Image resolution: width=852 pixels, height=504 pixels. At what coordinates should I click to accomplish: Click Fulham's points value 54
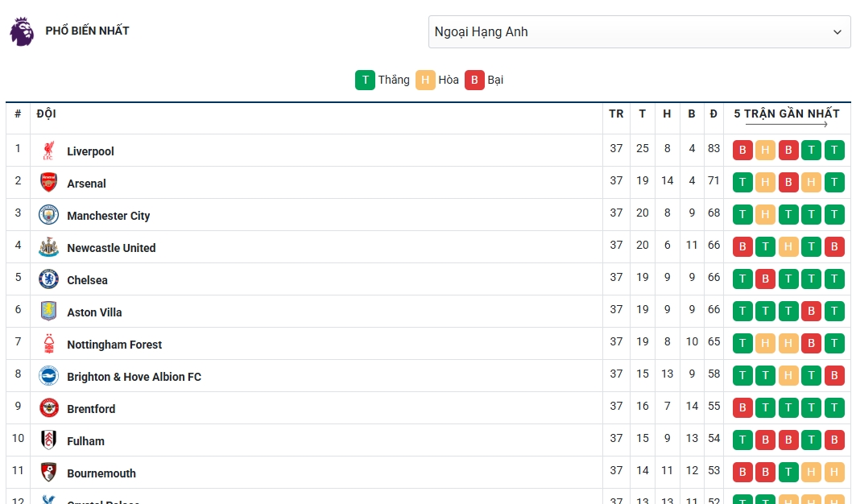tap(714, 438)
